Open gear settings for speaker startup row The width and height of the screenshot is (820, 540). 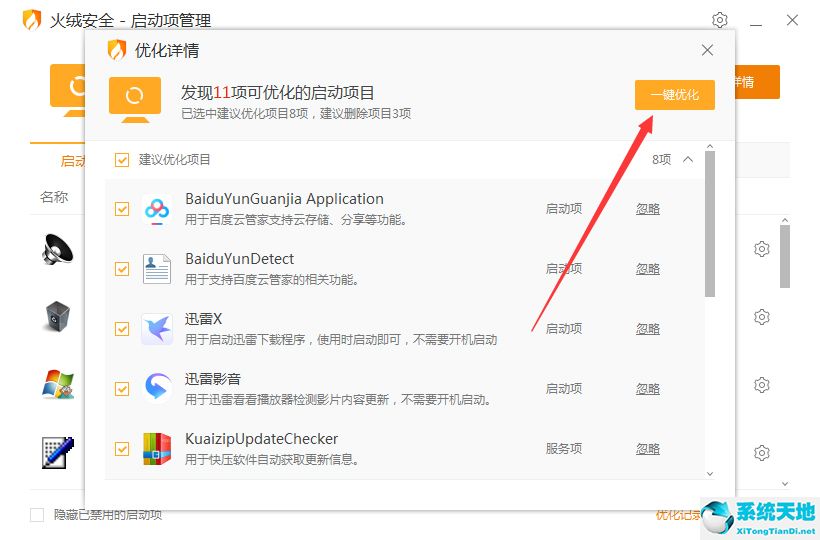(x=761, y=249)
